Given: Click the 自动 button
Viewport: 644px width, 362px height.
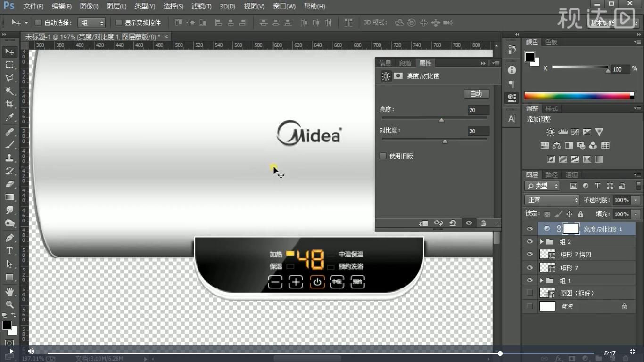Looking at the screenshot, I should (476, 94).
